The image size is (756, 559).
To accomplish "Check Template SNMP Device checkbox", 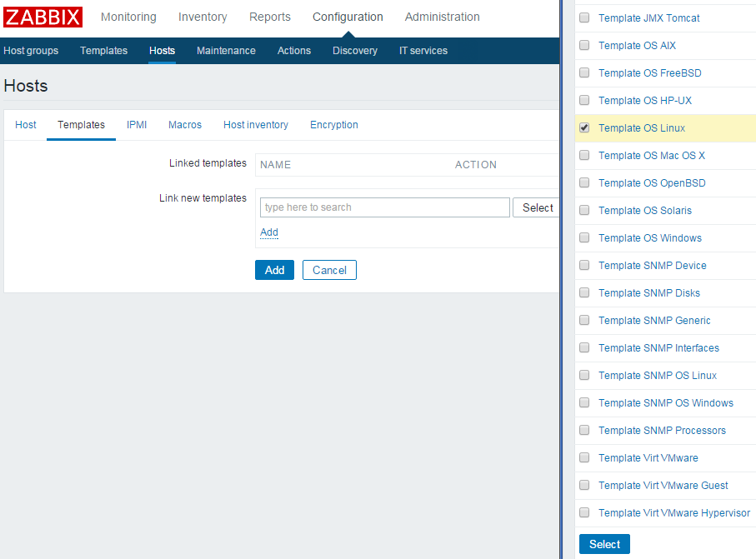I will coord(584,265).
